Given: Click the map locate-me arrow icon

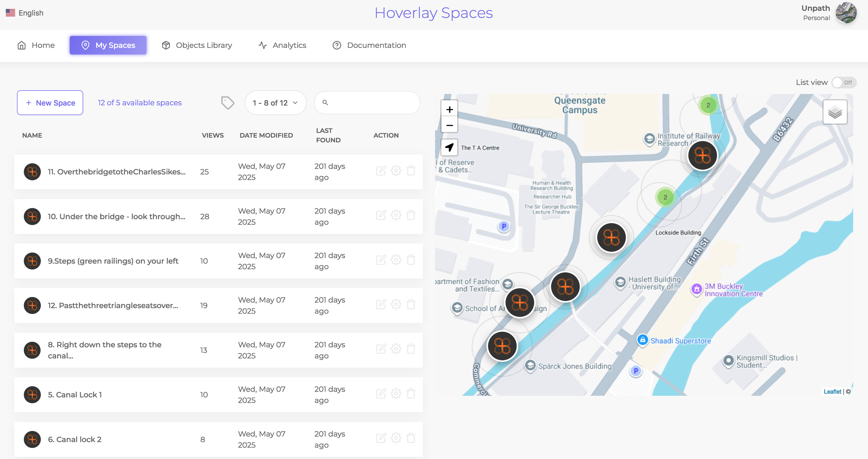Looking at the screenshot, I should pyautogui.click(x=449, y=147).
